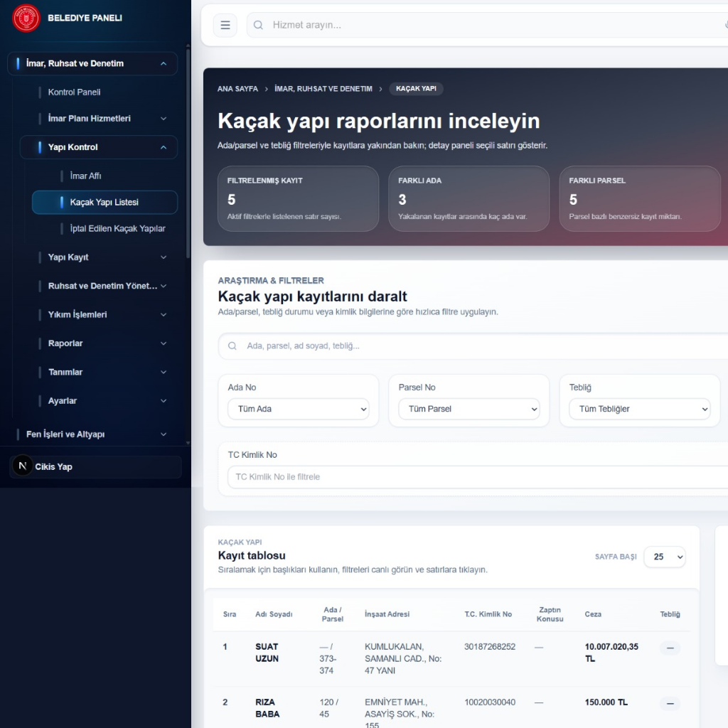This screenshot has height=728, width=728.
Task: Click the Belediye Paneli logo emblem
Action: (x=26, y=18)
